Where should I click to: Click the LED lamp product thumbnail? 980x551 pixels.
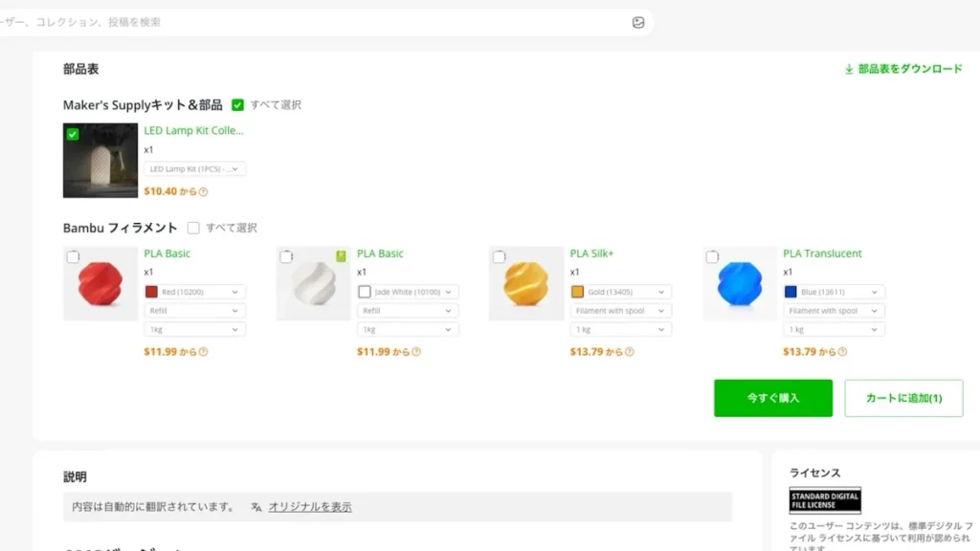click(x=100, y=161)
